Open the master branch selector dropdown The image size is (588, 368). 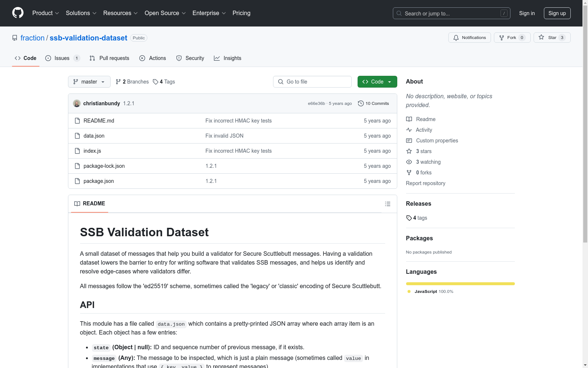(x=89, y=82)
